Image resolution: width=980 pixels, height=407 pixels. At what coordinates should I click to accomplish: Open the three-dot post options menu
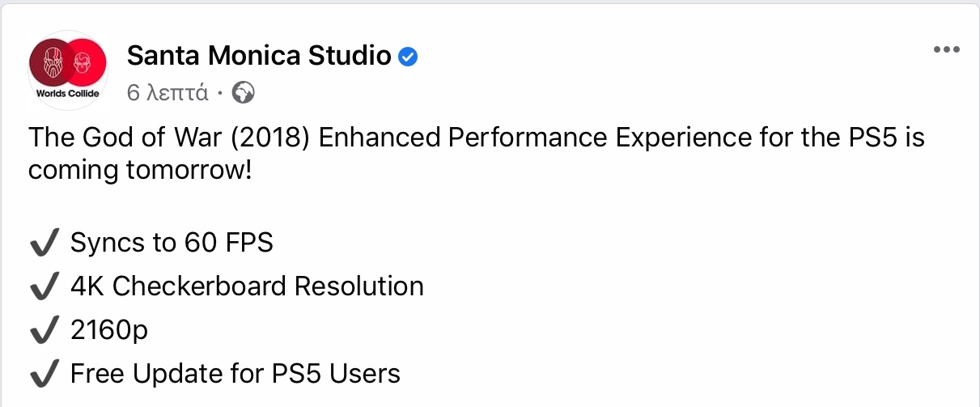click(946, 50)
